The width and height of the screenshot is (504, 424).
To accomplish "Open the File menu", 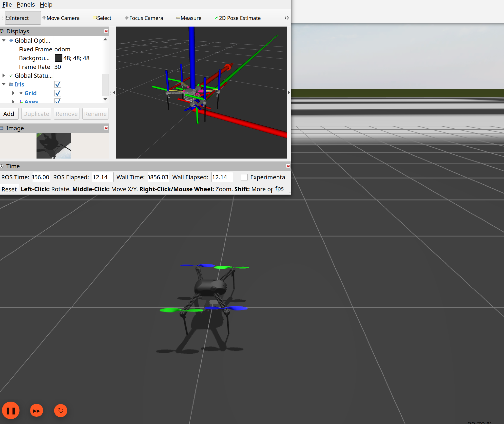I will [7, 5].
